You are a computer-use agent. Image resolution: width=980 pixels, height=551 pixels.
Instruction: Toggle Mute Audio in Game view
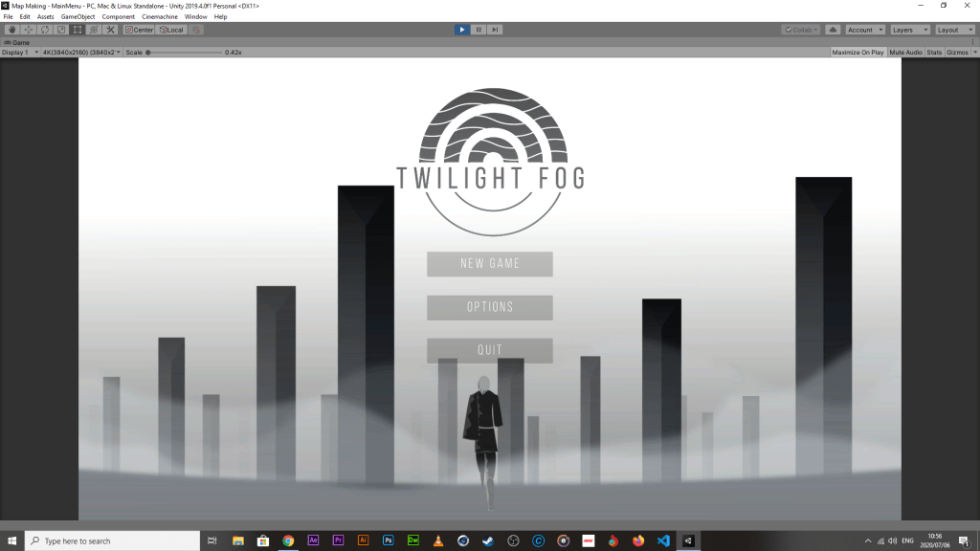[x=905, y=53]
